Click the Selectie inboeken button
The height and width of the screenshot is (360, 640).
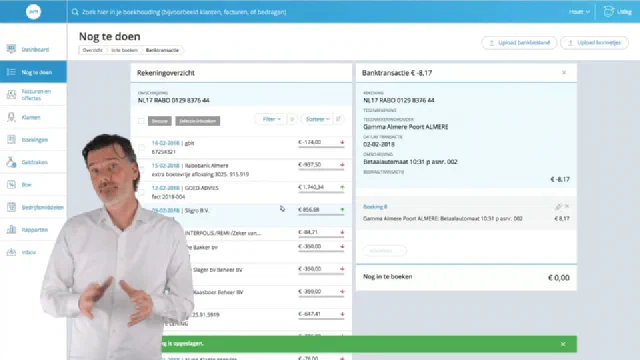198,121
